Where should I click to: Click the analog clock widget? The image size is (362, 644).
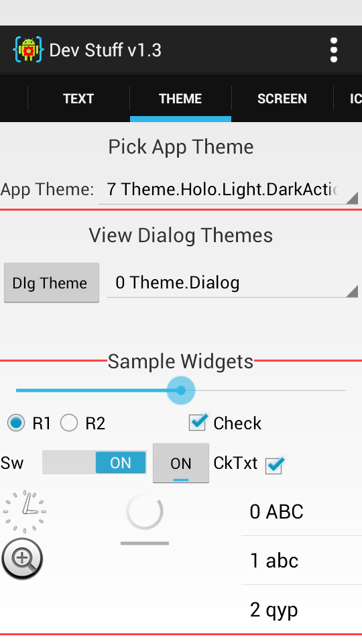[x=25, y=511]
